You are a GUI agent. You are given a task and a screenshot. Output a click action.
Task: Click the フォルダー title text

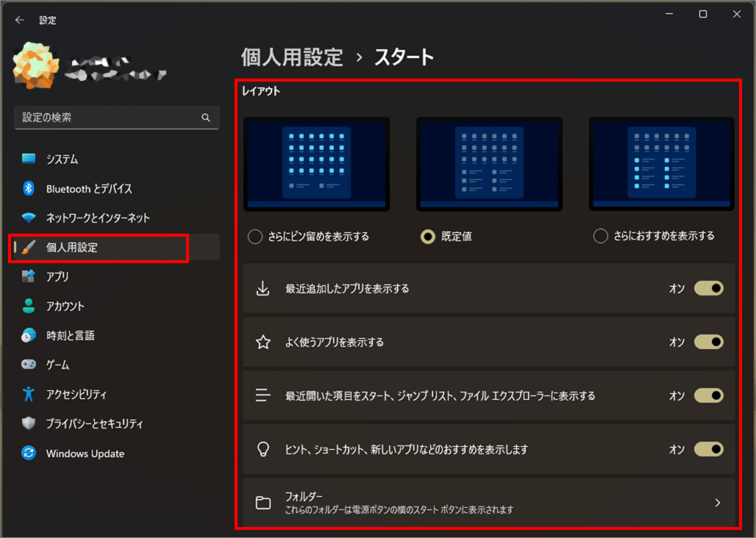pos(304,496)
